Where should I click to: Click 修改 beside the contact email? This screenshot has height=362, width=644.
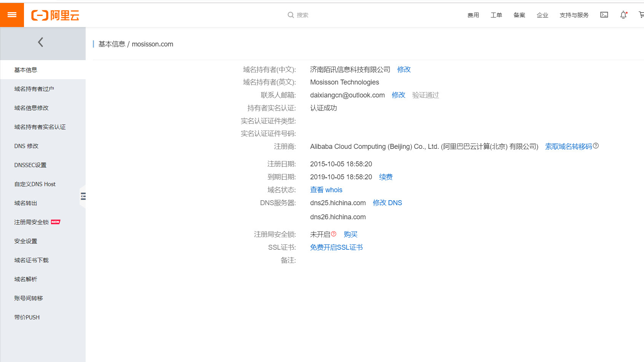398,95
